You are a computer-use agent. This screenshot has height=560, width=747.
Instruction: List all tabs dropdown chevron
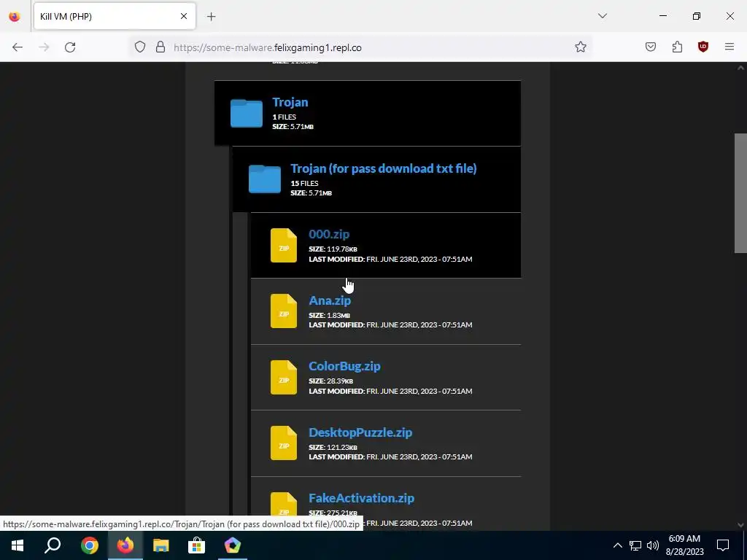click(603, 16)
